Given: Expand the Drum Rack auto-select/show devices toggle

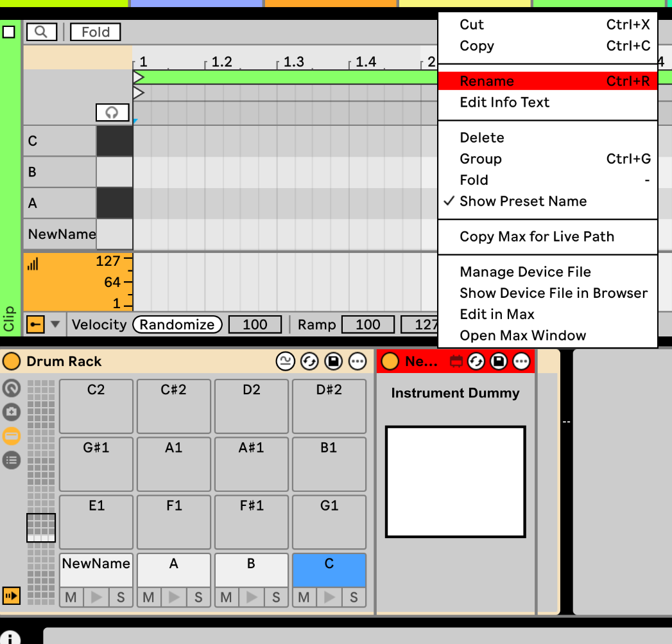Looking at the screenshot, I should click(11, 596).
